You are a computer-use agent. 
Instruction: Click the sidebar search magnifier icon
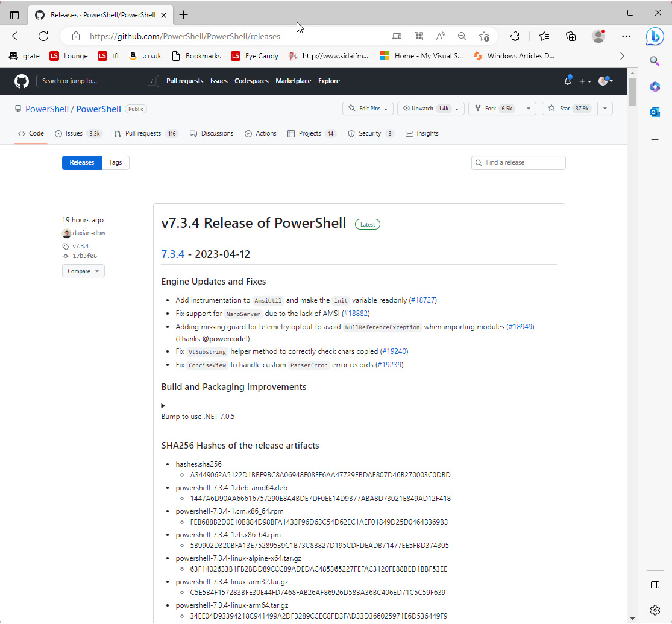tap(655, 61)
